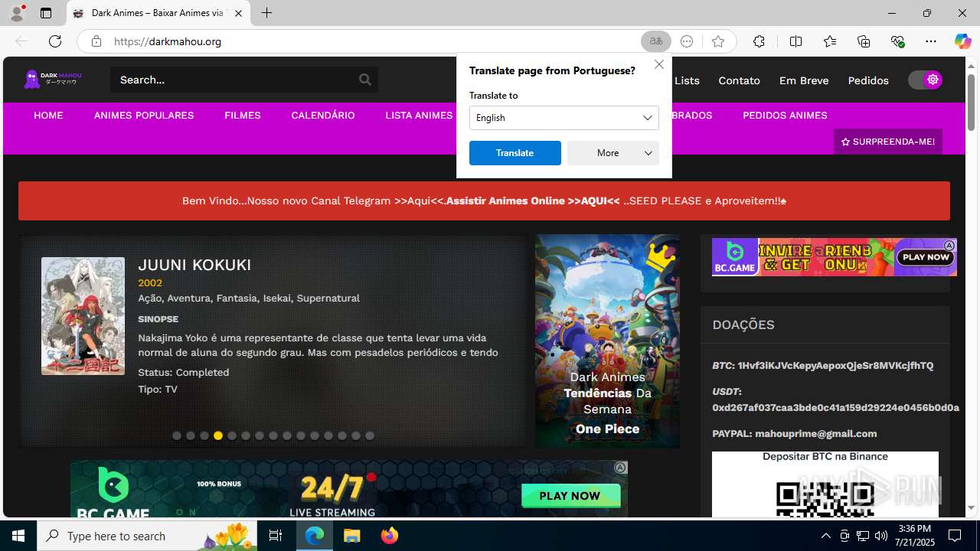Click the red Telegram announcement banner

(484, 201)
